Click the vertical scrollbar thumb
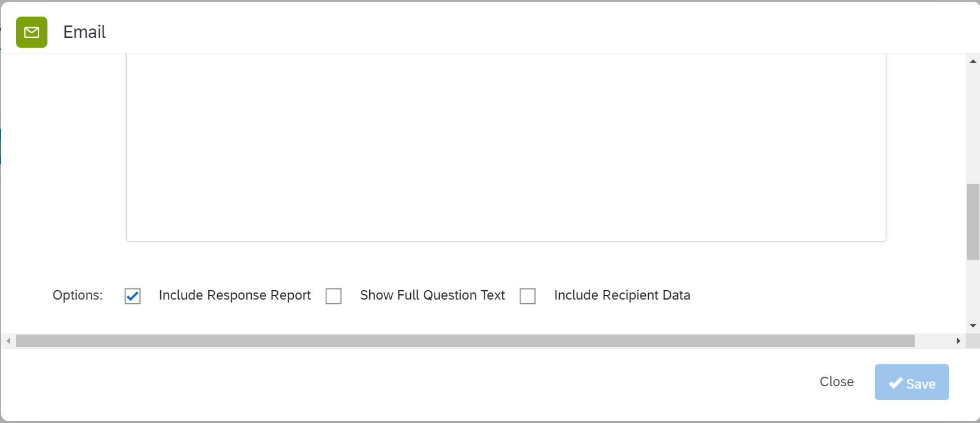Image resolution: width=980 pixels, height=423 pixels. click(x=973, y=222)
